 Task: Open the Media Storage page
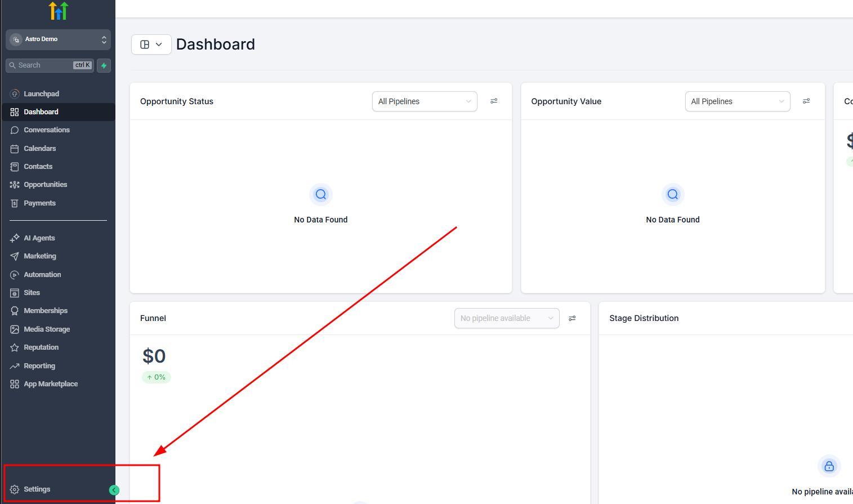[46, 329]
